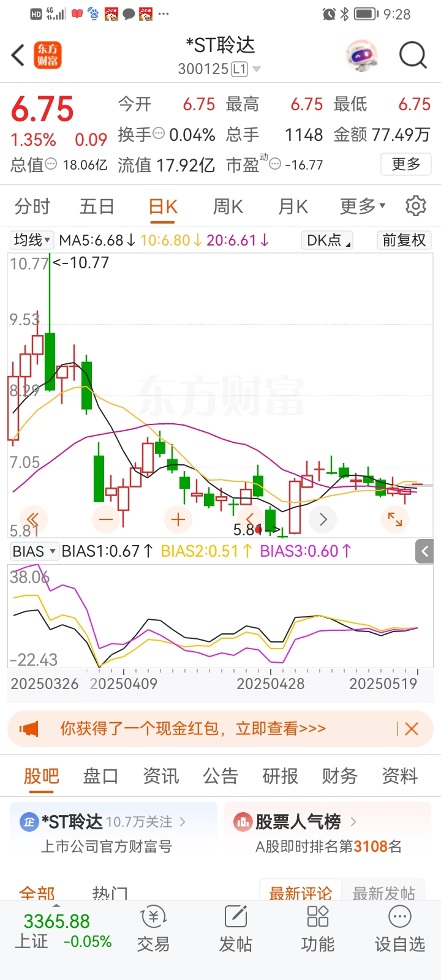Open the cash red packet banner link
Image resolution: width=441 pixels, height=980 pixels.
pyautogui.click(x=193, y=728)
